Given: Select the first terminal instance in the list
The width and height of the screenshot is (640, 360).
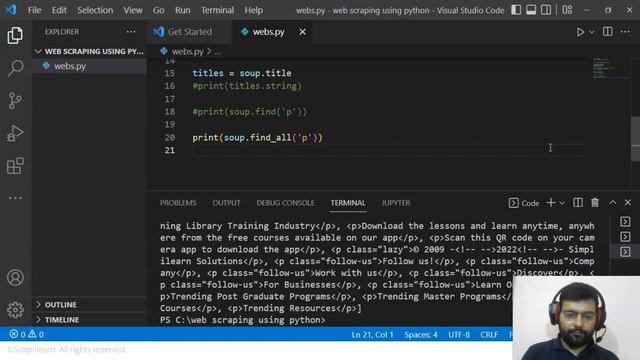Looking at the screenshot, I should [x=625, y=222].
